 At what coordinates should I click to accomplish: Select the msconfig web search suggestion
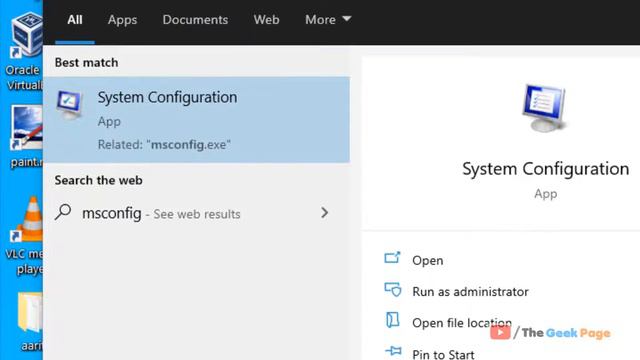pos(196,213)
